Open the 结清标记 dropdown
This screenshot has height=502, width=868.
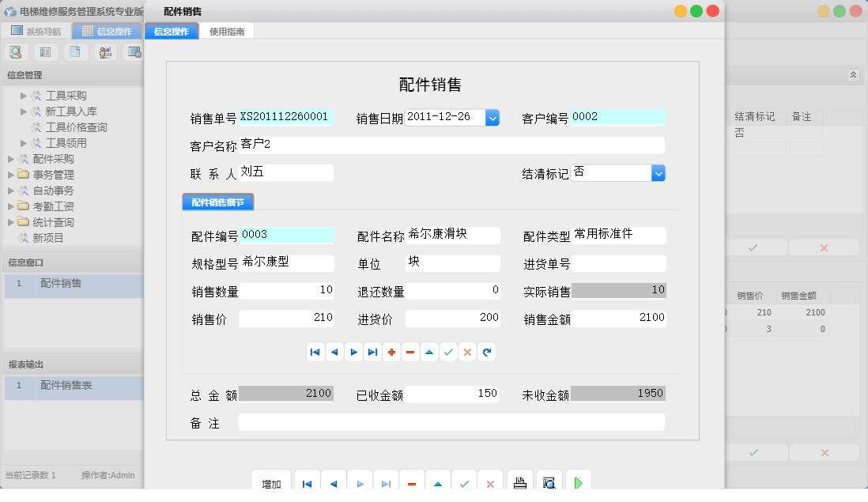pyautogui.click(x=659, y=172)
